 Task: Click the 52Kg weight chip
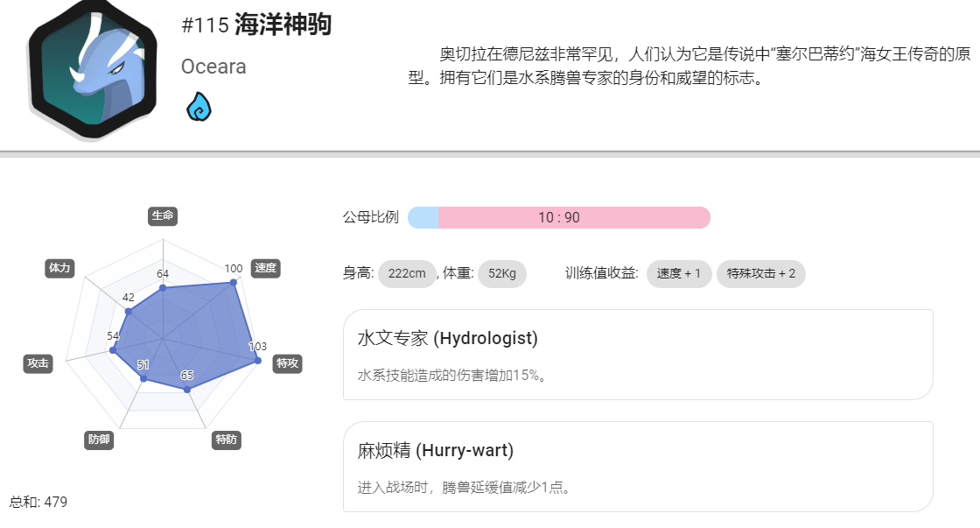(x=502, y=274)
